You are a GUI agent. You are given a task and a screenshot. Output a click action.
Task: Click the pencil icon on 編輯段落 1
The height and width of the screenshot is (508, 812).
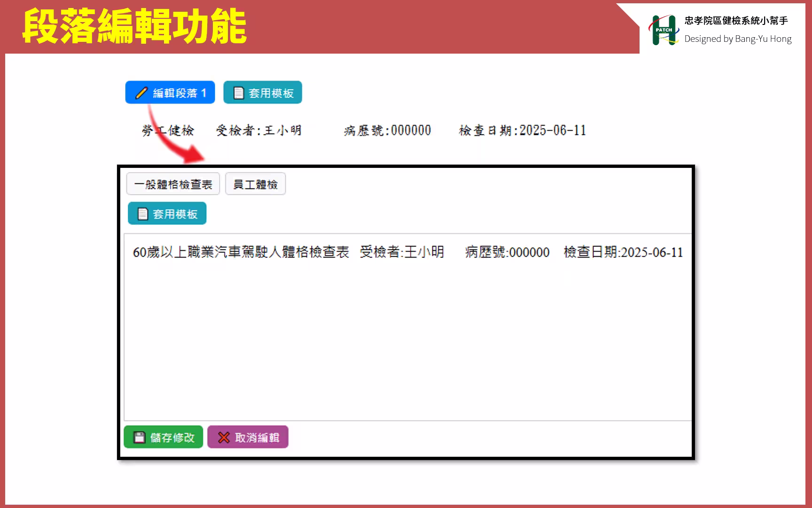[141, 93]
